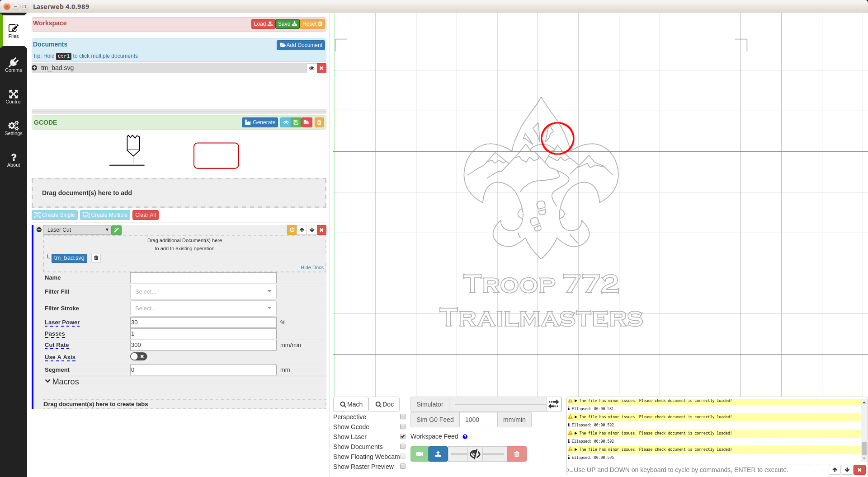Image resolution: width=868 pixels, height=477 pixels.
Task: Cycle to next console command
Action: [847, 470]
